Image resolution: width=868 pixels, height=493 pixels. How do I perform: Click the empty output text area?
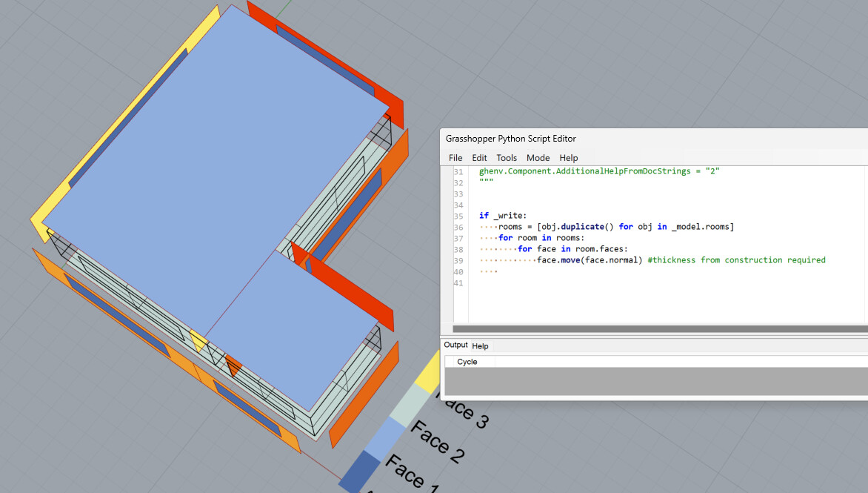(656, 381)
